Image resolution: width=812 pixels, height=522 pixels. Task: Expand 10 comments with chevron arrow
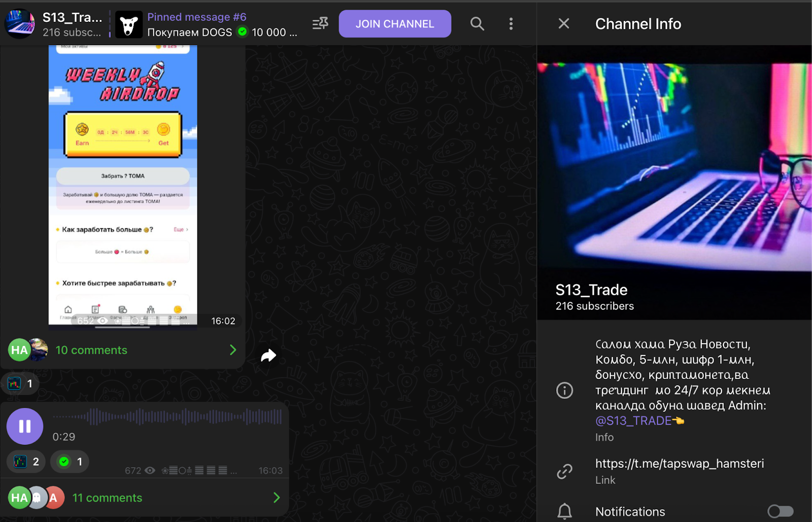pos(233,350)
